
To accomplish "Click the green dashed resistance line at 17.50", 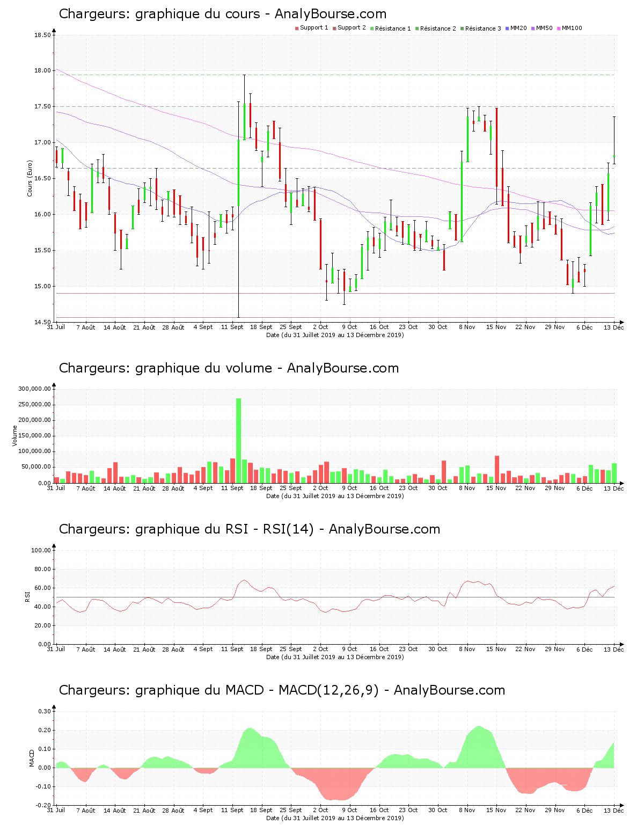I will click(x=335, y=107).
